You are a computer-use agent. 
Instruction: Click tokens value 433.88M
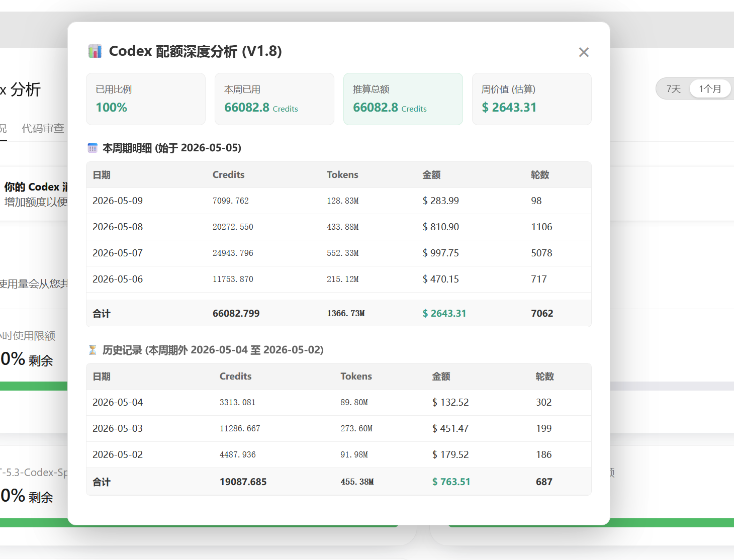[x=343, y=227]
